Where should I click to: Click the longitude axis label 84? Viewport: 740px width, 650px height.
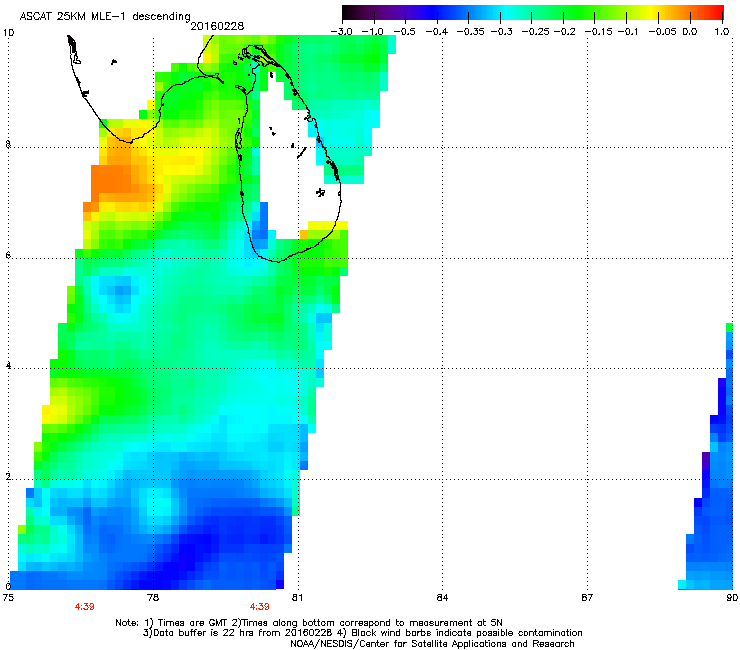tap(442, 598)
